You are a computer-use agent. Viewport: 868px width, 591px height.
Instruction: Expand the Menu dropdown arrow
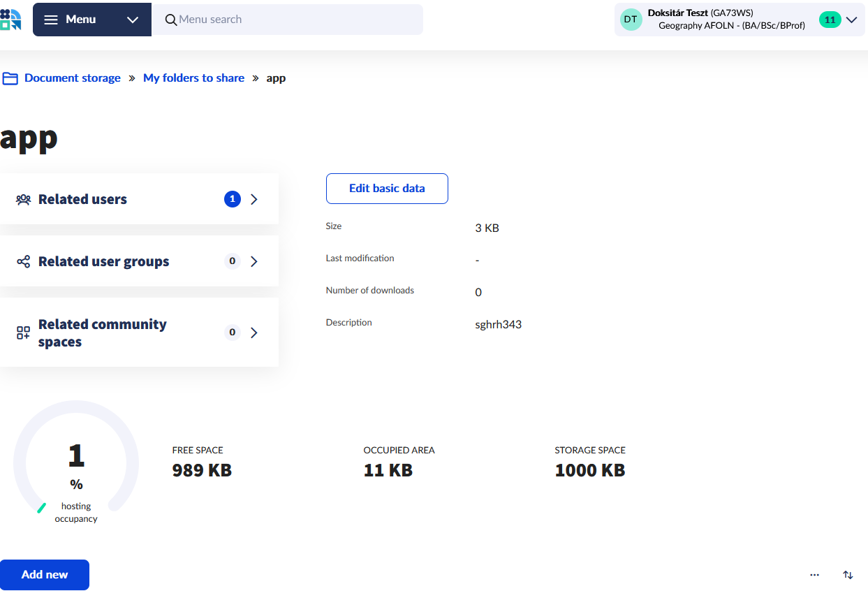[133, 20]
